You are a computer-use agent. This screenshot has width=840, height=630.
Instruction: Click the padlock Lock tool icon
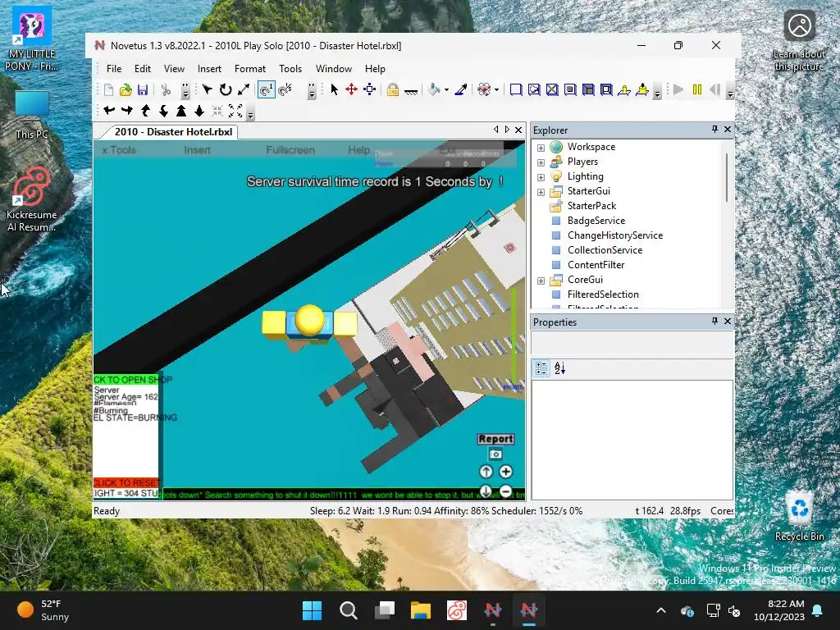tap(393, 90)
